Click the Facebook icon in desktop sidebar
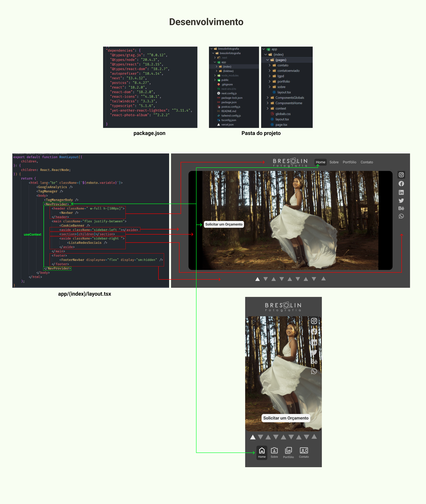The image size is (426, 504). point(401,184)
